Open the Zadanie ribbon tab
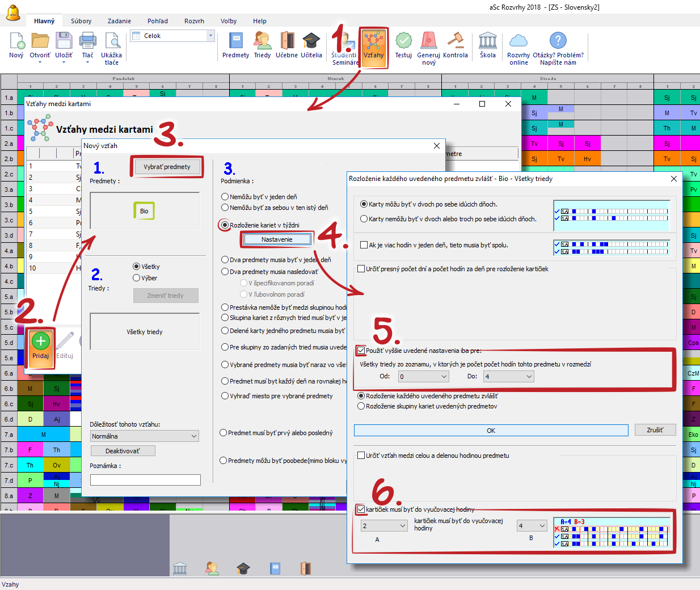The height and width of the screenshot is (590, 700). pos(119,21)
